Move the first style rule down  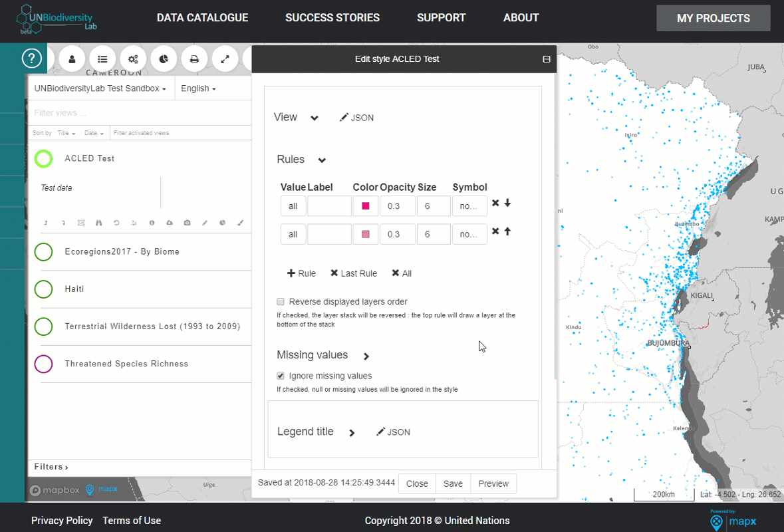coord(507,203)
